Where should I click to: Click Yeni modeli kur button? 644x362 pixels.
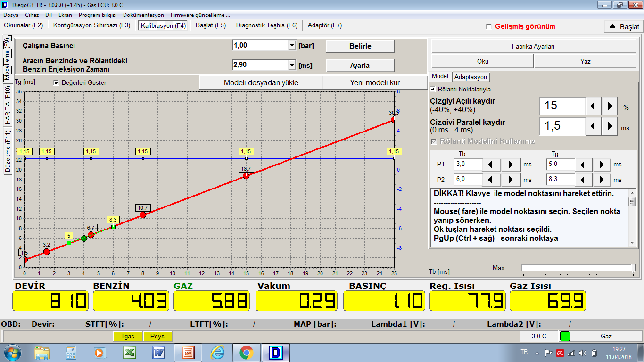(x=375, y=82)
